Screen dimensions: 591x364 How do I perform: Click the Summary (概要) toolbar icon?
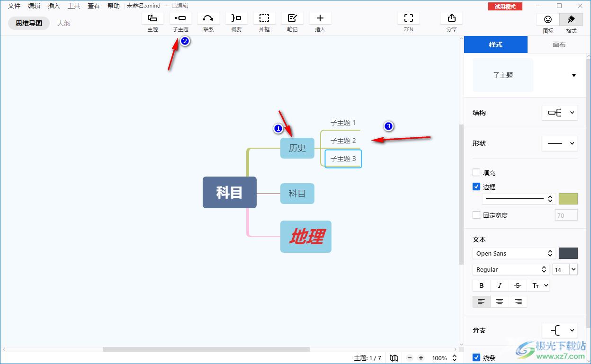coord(236,18)
